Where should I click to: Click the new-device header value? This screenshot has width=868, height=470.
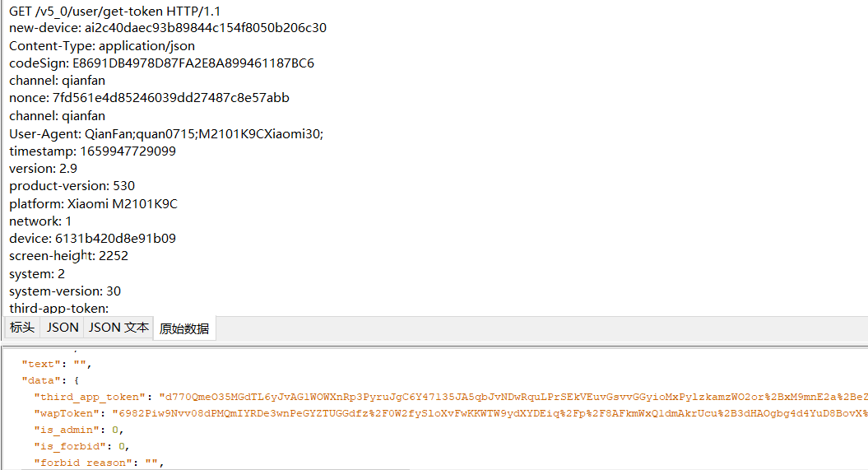(x=206, y=28)
